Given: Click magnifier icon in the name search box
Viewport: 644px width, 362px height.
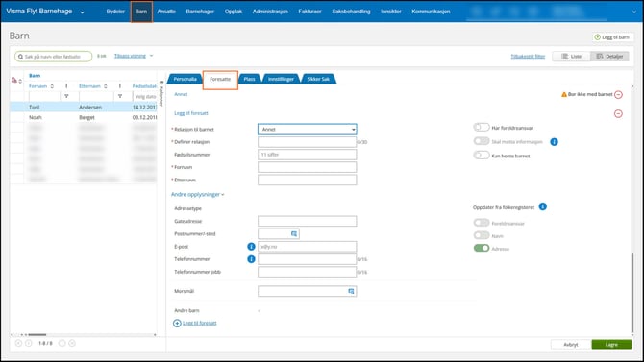Looking at the screenshot, I should pos(20,57).
